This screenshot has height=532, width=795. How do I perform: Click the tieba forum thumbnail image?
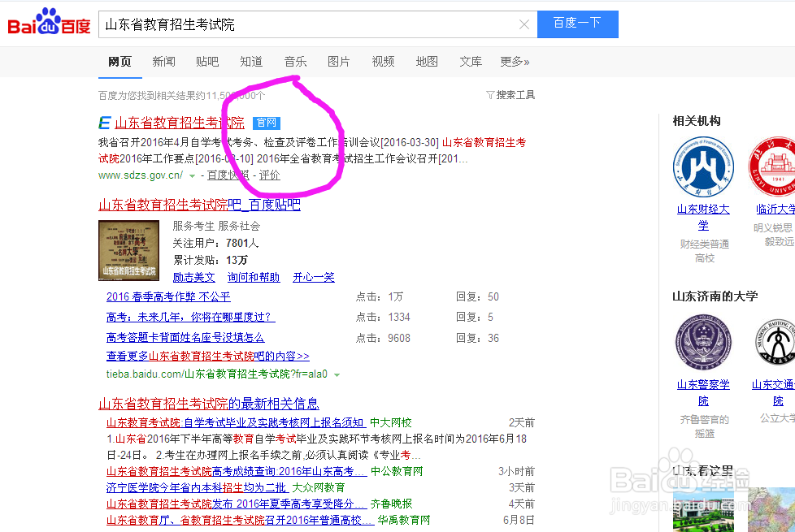pyautogui.click(x=128, y=250)
